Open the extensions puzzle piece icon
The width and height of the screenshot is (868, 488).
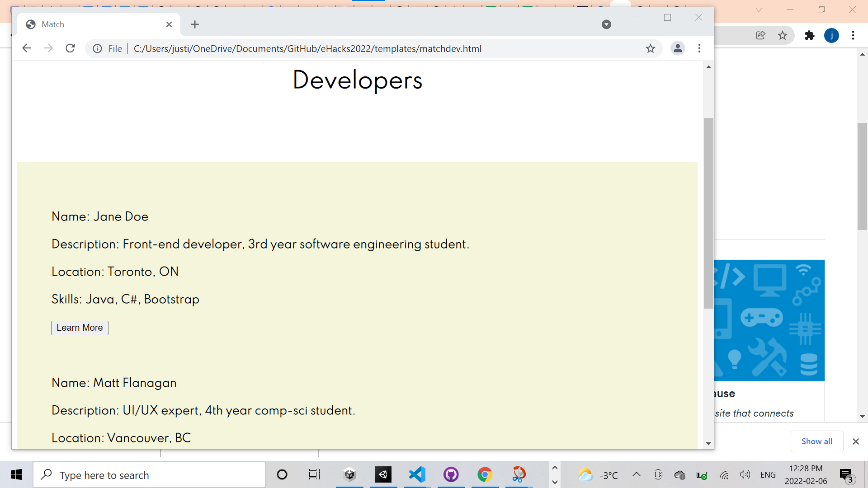coord(809,35)
